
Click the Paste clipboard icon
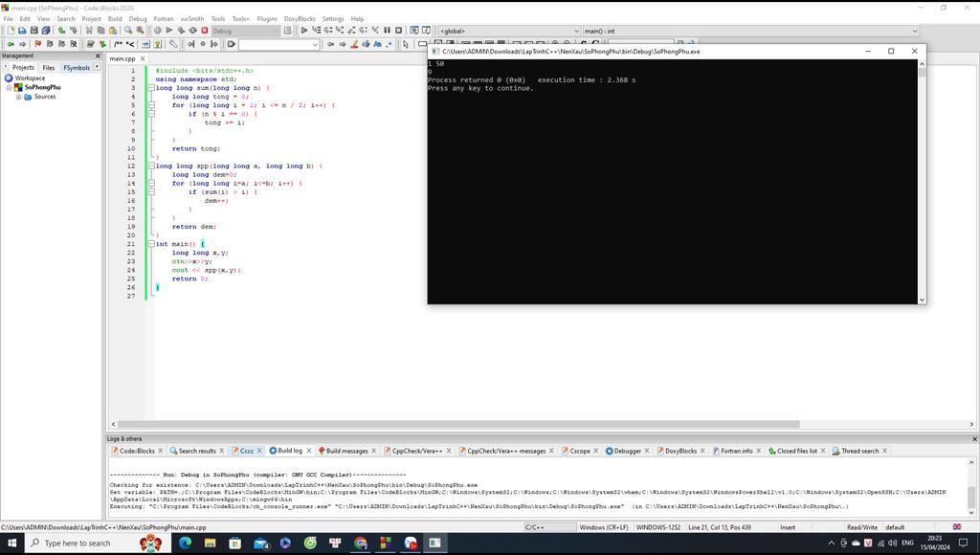pyautogui.click(x=113, y=31)
